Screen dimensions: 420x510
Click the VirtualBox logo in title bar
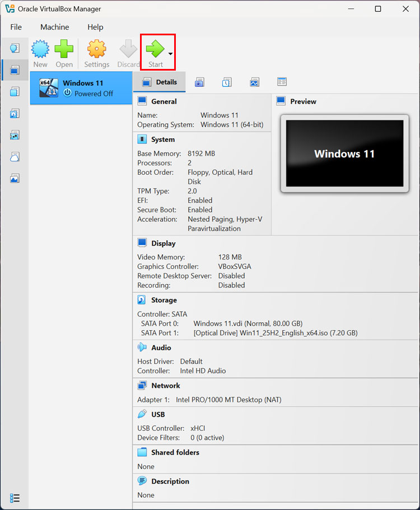click(x=10, y=8)
